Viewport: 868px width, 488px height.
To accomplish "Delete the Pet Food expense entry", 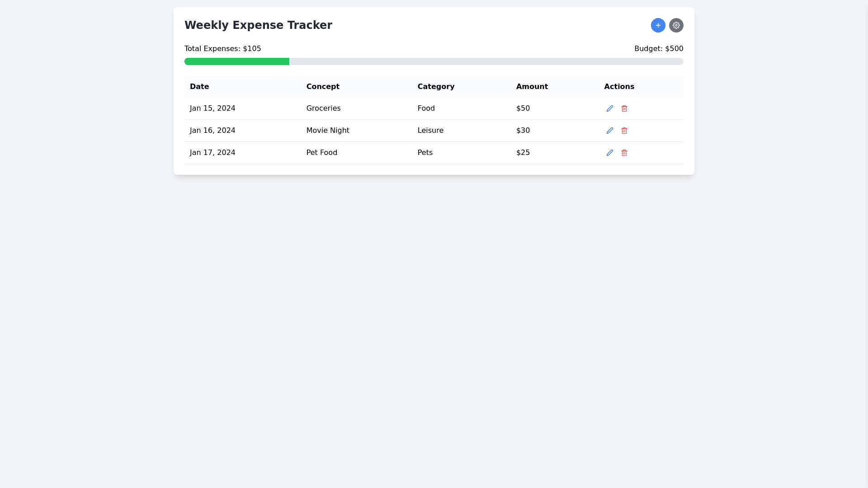I will 624,153.
